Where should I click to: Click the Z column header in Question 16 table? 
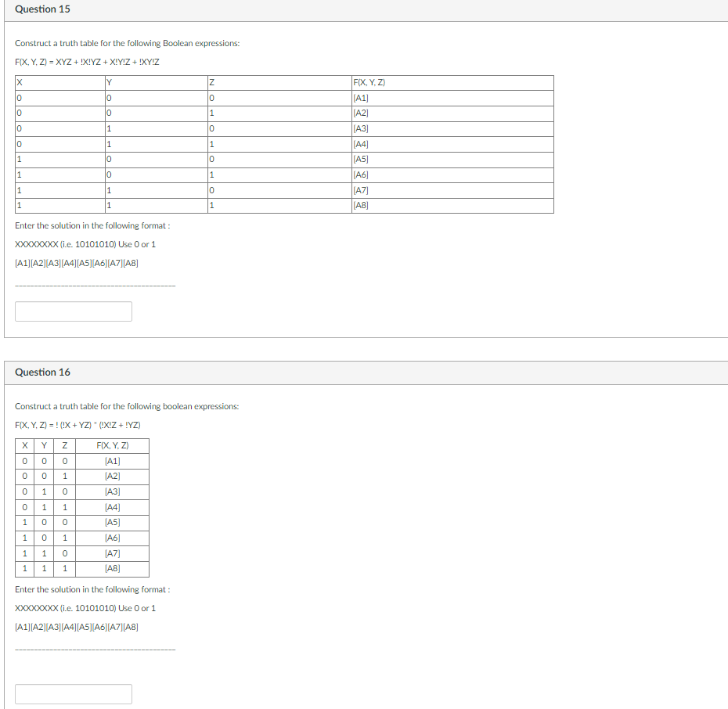[x=64, y=445]
